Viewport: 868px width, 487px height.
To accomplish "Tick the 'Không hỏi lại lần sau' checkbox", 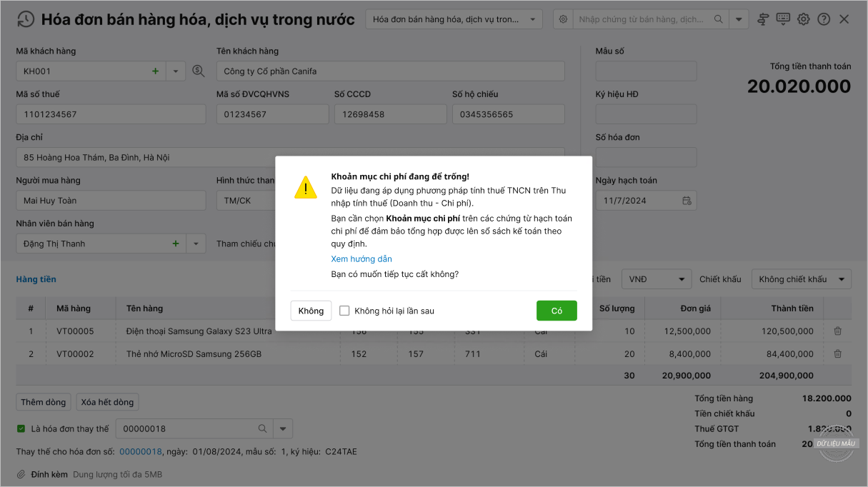I will (344, 311).
